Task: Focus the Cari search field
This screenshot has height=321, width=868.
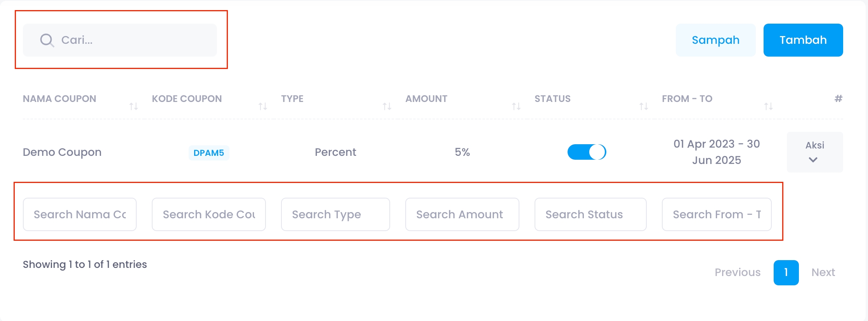Action: pyautogui.click(x=132, y=40)
